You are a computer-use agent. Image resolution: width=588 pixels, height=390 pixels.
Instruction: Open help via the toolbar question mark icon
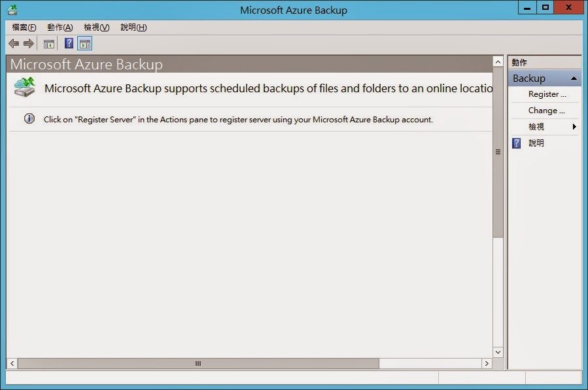[69, 43]
